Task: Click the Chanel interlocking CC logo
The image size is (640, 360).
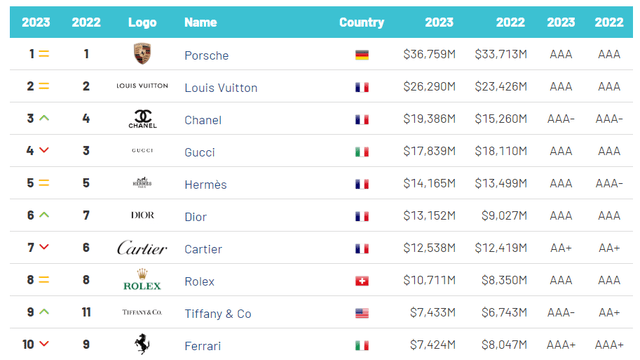Action: click(142, 119)
